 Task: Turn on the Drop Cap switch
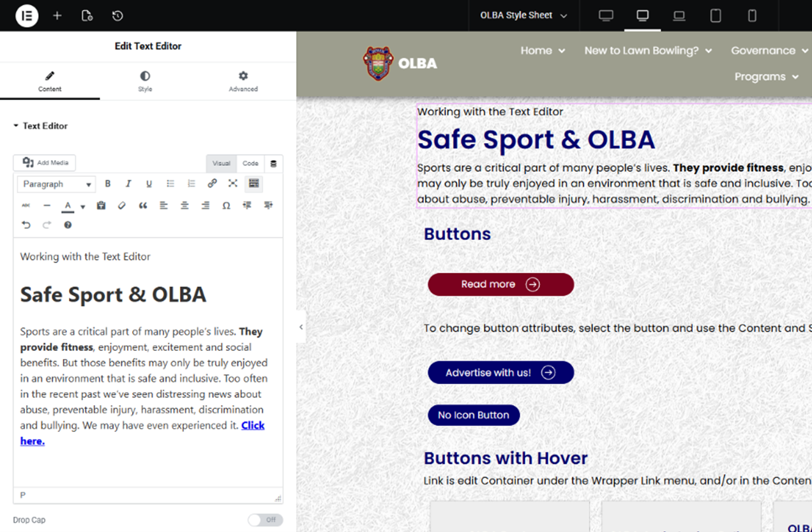click(265, 520)
